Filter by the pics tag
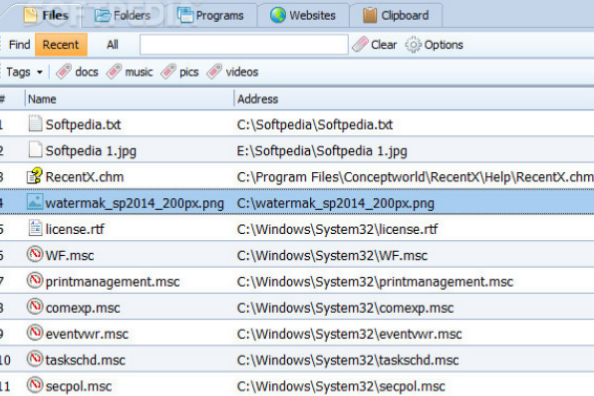Viewport: 594px width, 396px height. [180, 72]
